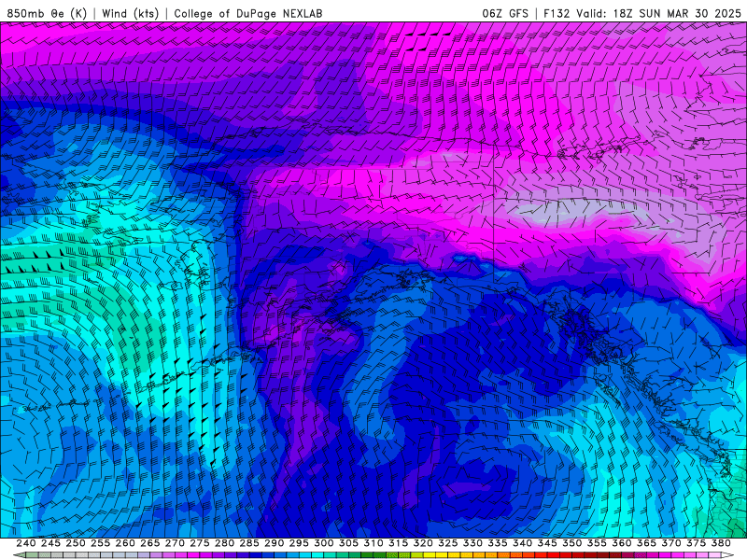The width and height of the screenshot is (747, 560).
Task: Click the 270 value on the color scale
Action: coord(175,543)
